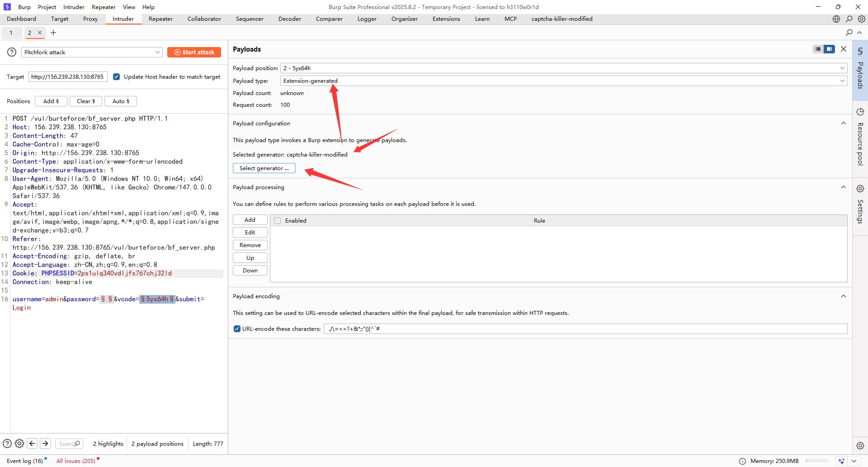Add a new Intruder tab with plus
This screenshot has width=868, height=467.
pos(53,33)
